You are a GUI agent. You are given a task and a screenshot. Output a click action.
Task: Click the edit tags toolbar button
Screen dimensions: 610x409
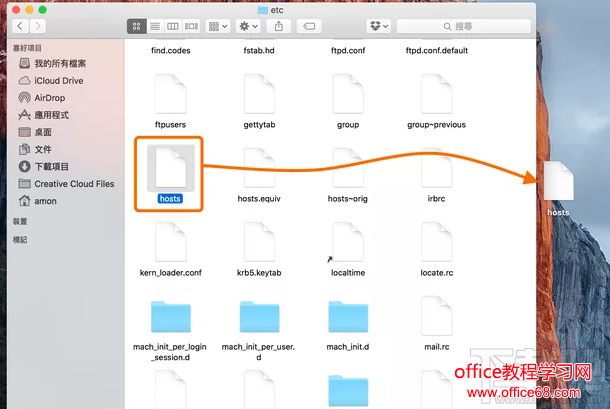click(310, 25)
